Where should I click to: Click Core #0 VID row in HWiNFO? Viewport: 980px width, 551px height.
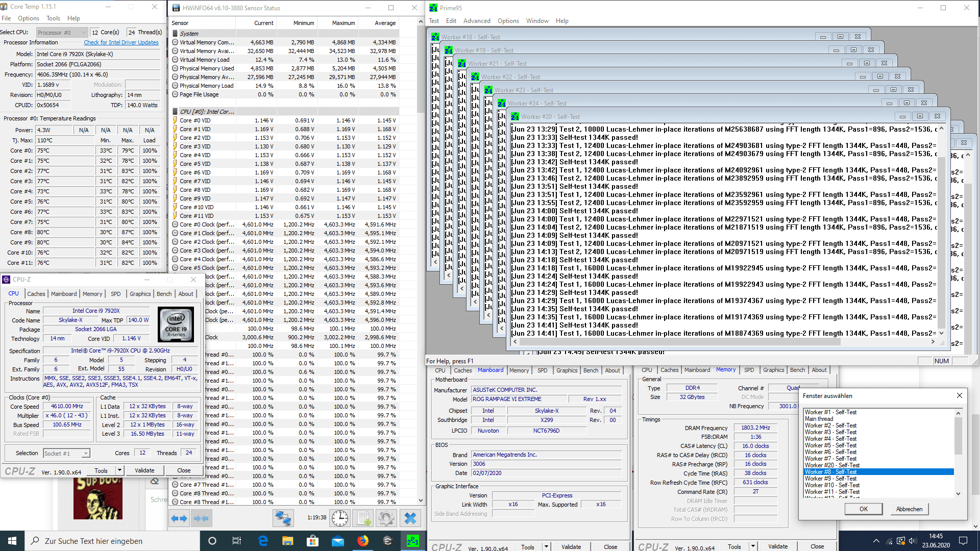coord(285,120)
